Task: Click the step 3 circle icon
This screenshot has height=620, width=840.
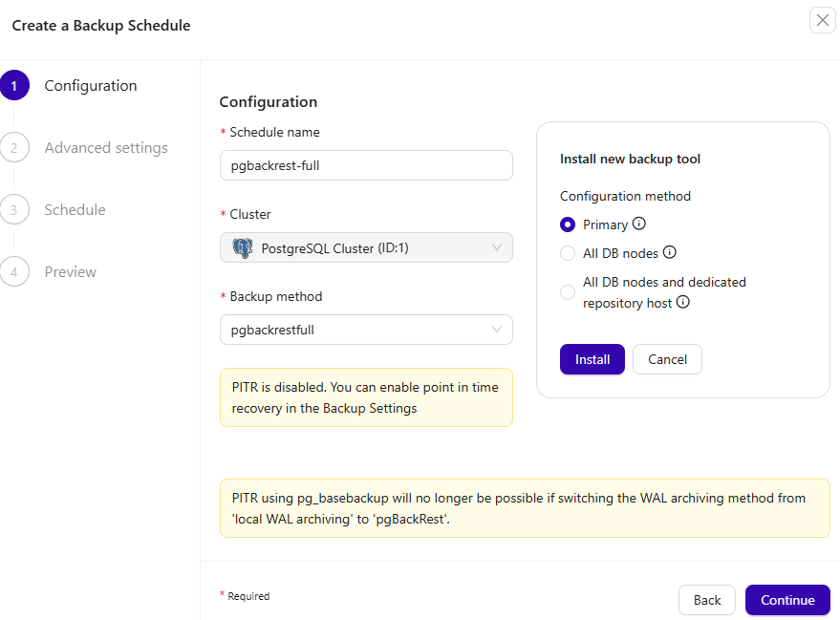Action: pos(14,210)
